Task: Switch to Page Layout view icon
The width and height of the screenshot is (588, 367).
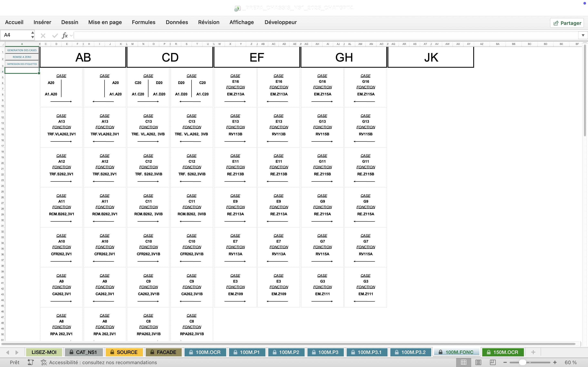Action: click(478, 362)
